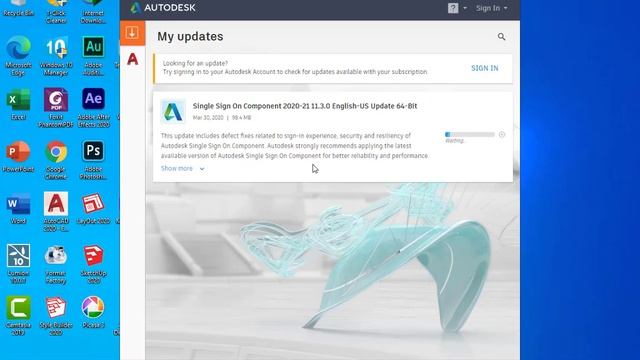Click the My updates heading
The width and height of the screenshot is (640, 360).
[190, 37]
